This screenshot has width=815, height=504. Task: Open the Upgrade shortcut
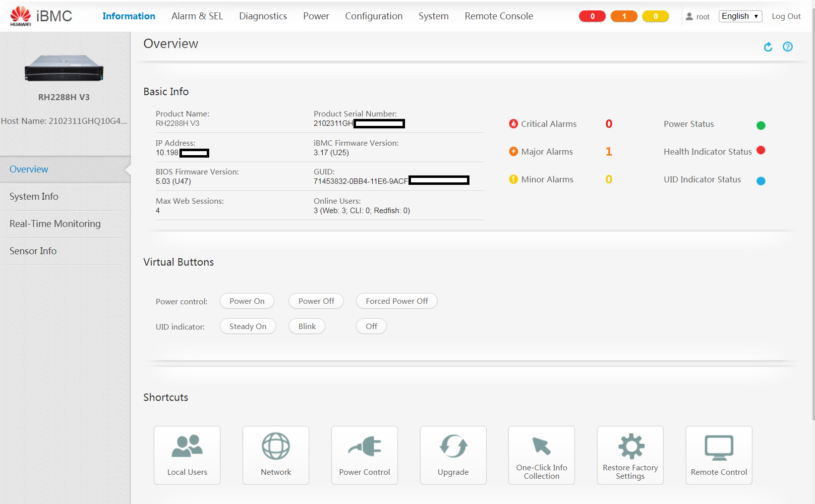(x=453, y=455)
